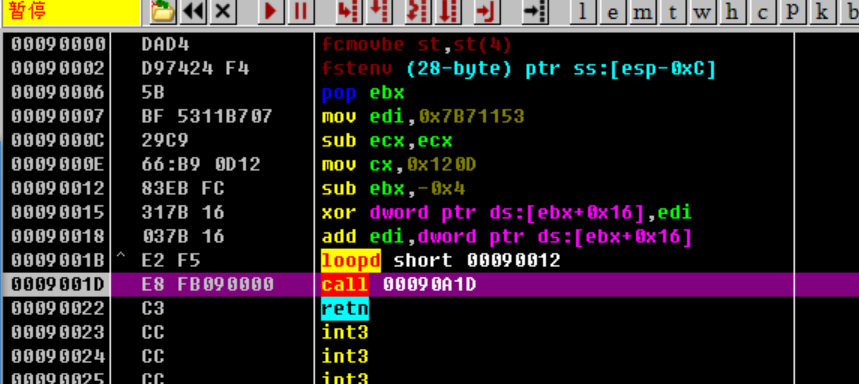Select the 'retn' instruction
Viewport: 859px width, 384px height.
(345, 309)
